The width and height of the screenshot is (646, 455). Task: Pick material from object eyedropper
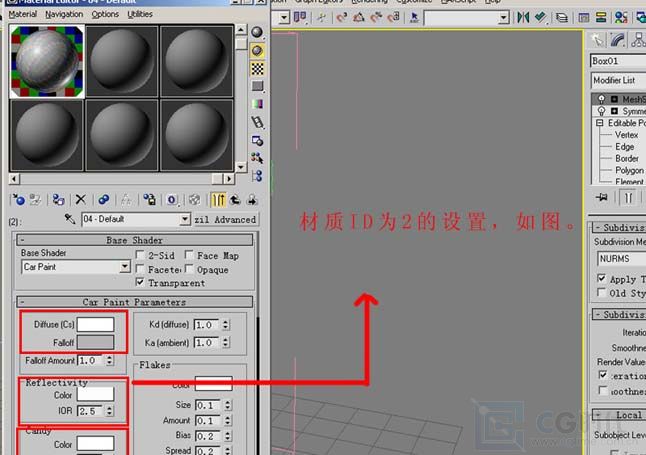pyautogui.click(x=70, y=219)
